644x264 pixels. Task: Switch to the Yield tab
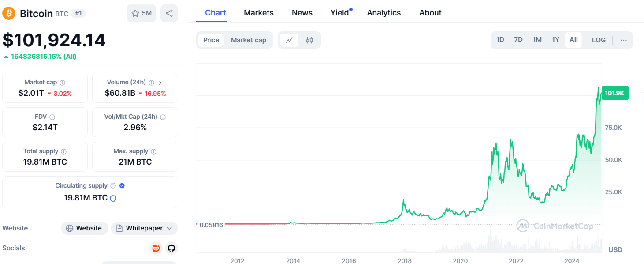pos(340,13)
